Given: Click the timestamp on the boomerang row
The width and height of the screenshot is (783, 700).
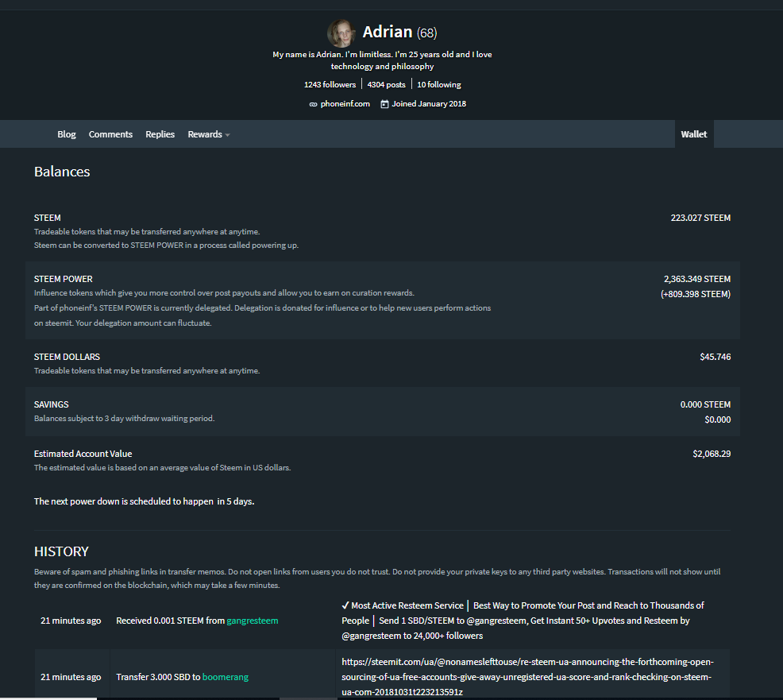Looking at the screenshot, I should 71,677.
